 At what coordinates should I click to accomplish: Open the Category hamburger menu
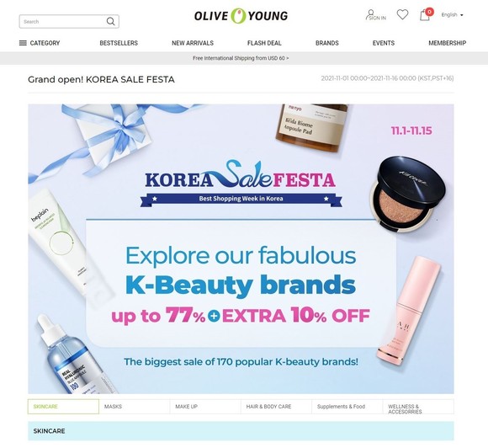coord(40,43)
